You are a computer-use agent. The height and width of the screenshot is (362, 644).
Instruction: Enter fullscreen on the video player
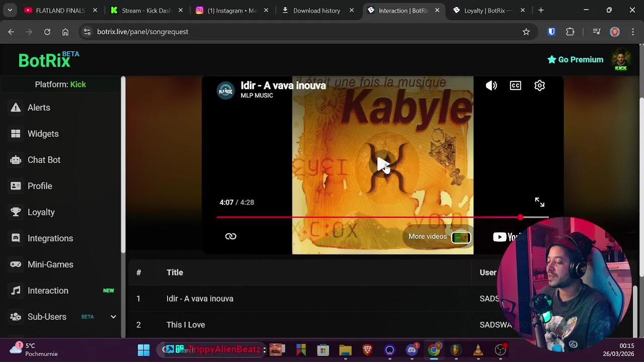[x=539, y=202]
